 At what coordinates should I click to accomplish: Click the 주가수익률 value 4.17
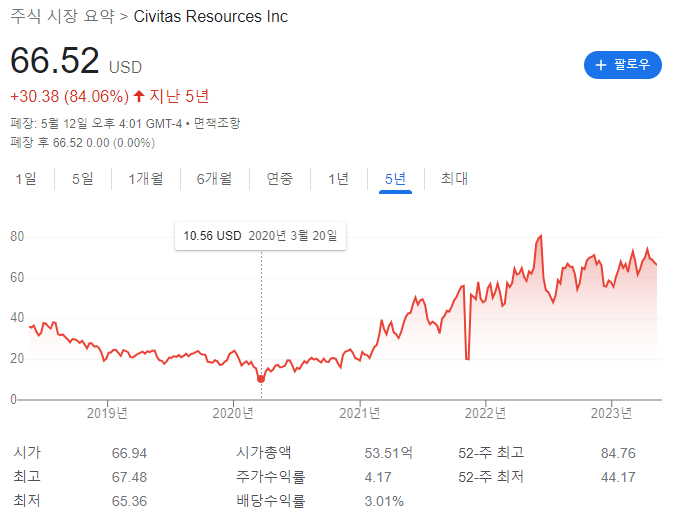(x=378, y=477)
